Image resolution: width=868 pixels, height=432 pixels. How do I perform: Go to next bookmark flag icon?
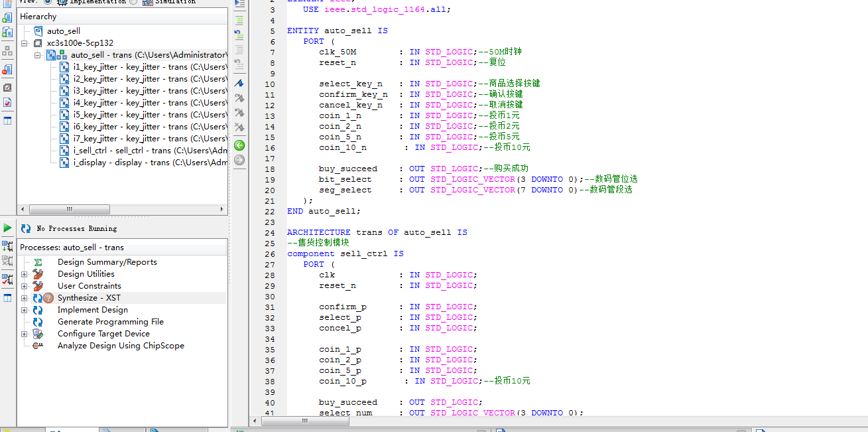[x=239, y=98]
